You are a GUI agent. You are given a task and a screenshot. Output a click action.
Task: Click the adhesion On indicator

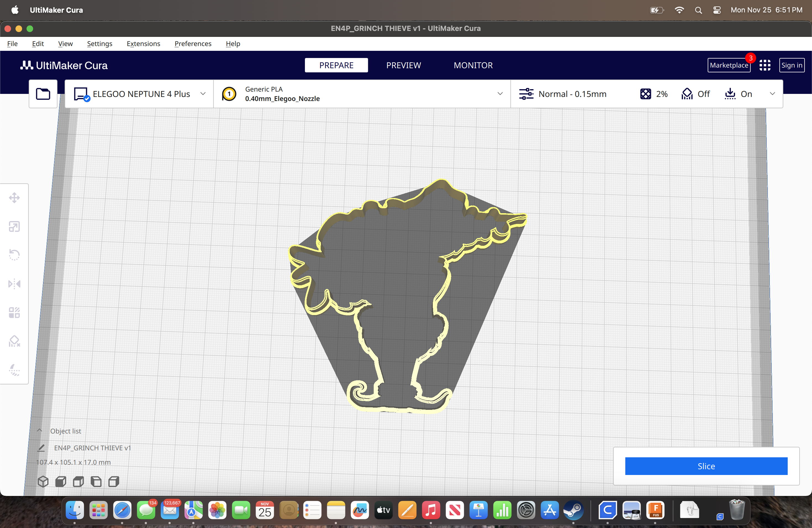point(738,94)
